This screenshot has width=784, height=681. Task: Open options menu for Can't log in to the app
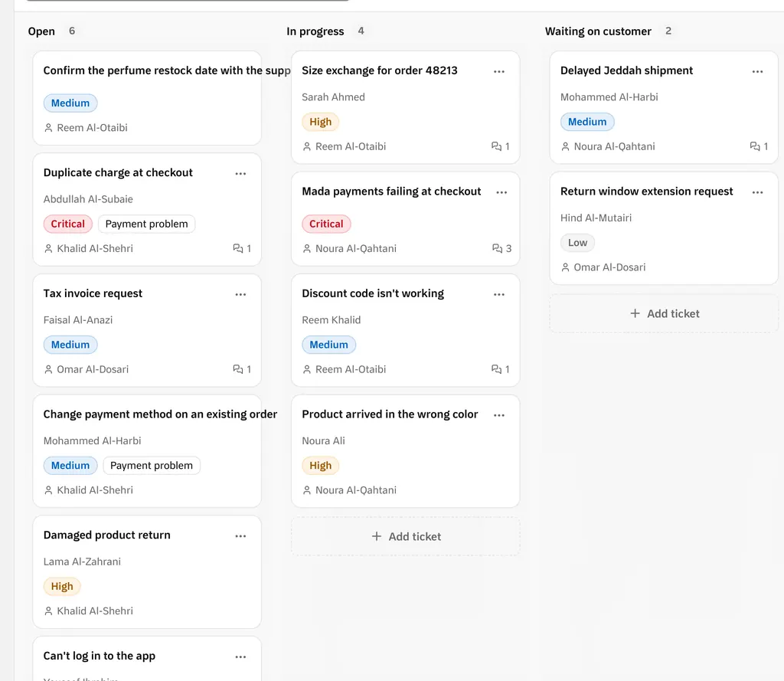click(x=240, y=657)
